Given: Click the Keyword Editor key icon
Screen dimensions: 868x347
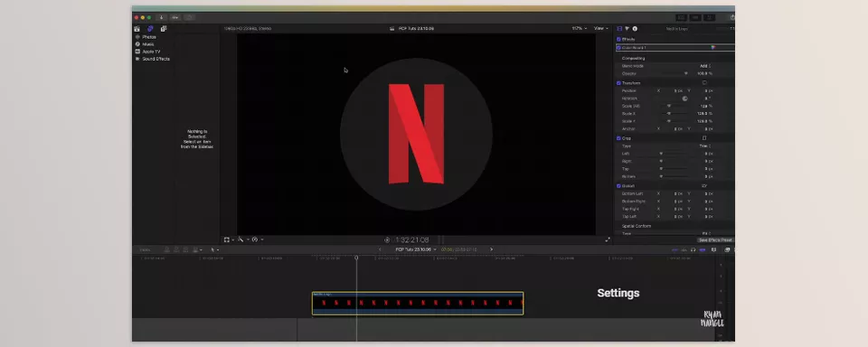Looking at the screenshot, I should pyautogui.click(x=175, y=18).
